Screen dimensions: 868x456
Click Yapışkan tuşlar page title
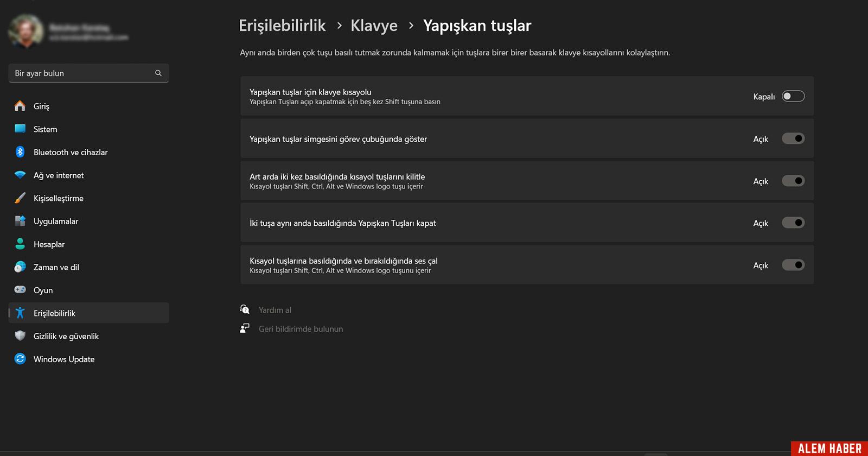pos(477,26)
